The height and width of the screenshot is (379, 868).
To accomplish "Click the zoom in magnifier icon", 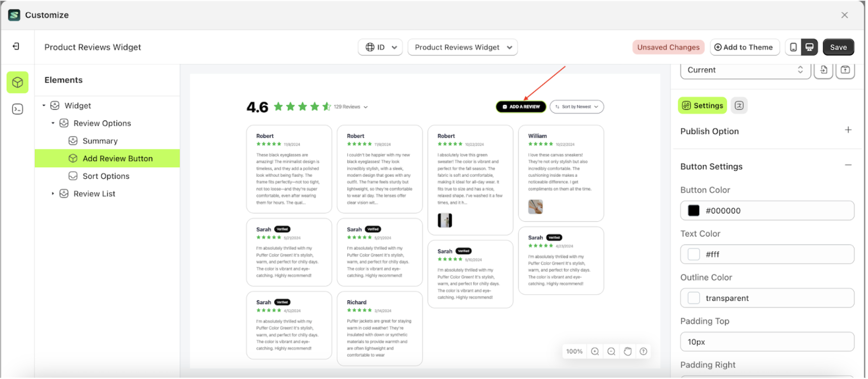I will point(595,351).
